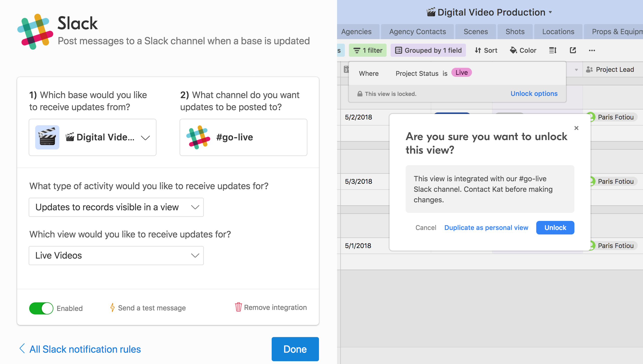
Task: Click the Done button
Action: pyautogui.click(x=295, y=349)
